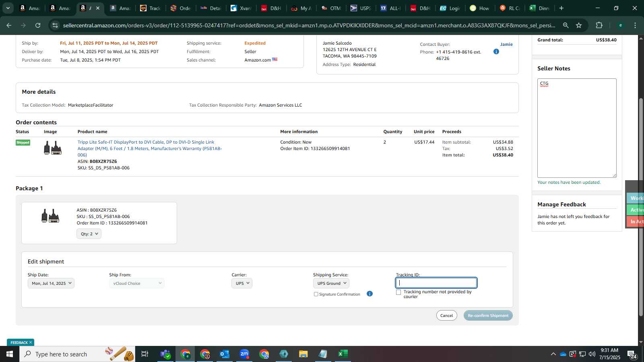
Task: Click the Order Item ID 133266509914081 text under More information
Action: (315, 148)
